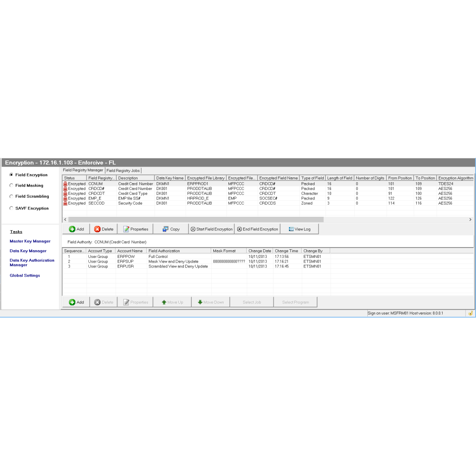This screenshot has width=476, height=476.
Task: Click the Global Settings task link
Action: tap(25, 275)
